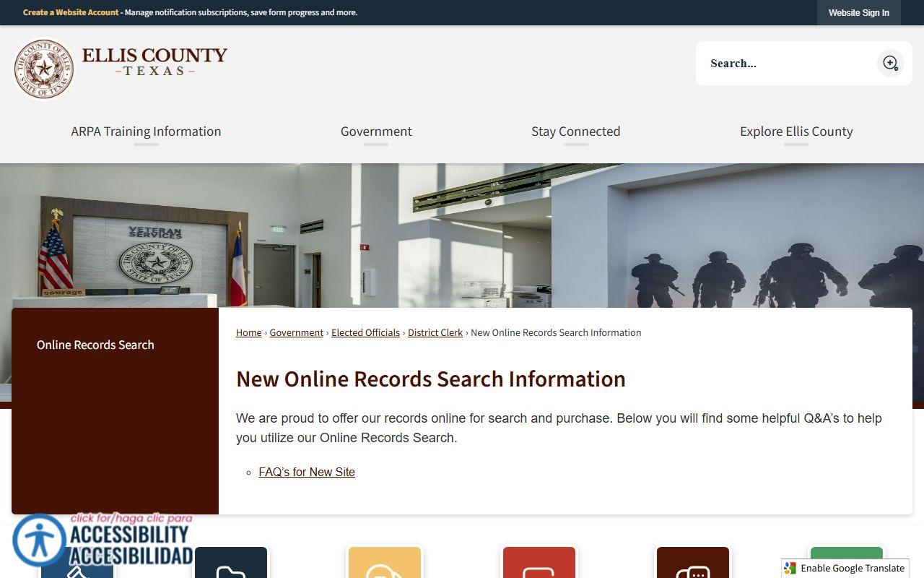The height and width of the screenshot is (578, 924).
Task: Open the Explore Ellis County menu
Action: pyautogui.click(x=796, y=131)
